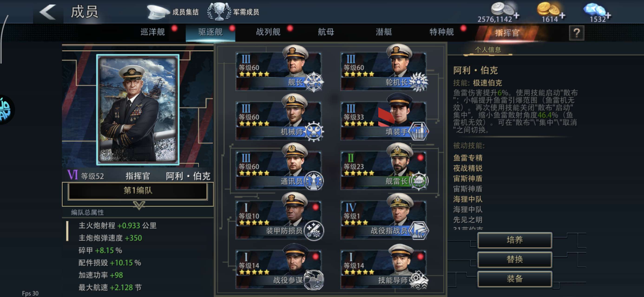Open the 指挥官 tab

point(507,33)
